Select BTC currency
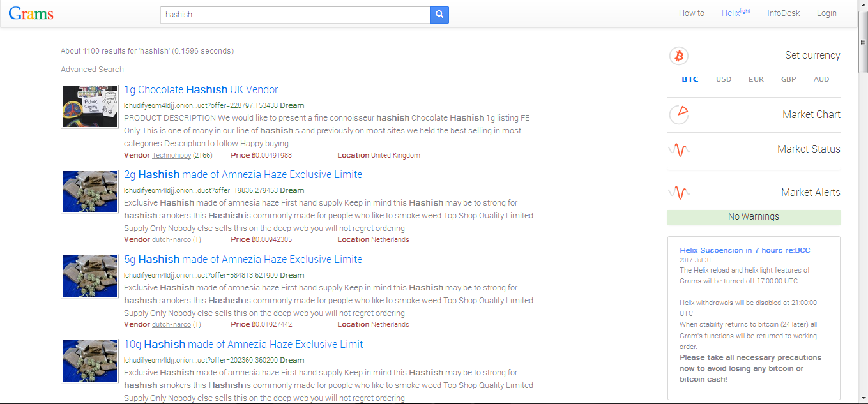 pyautogui.click(x=690, y=79)
